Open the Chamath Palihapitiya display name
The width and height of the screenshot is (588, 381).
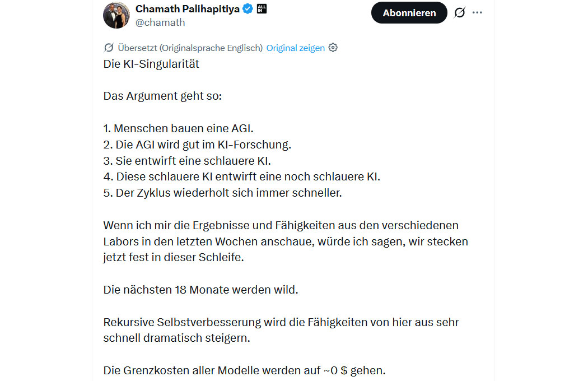tap(188, 8)
